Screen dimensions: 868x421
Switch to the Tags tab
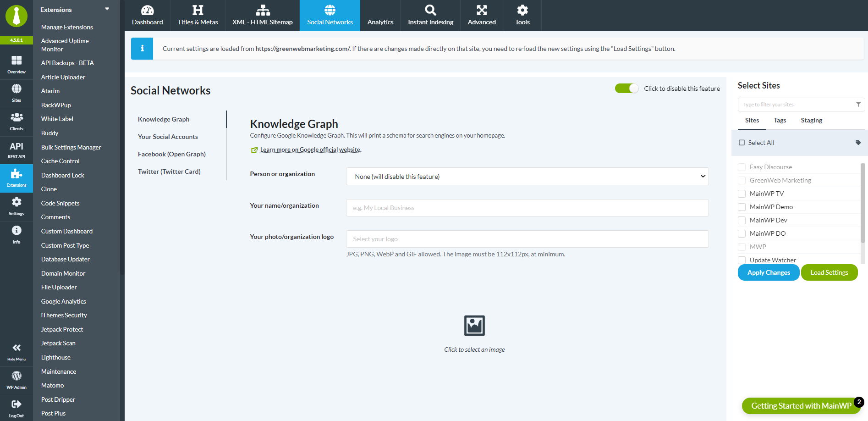tap(780, 121)
